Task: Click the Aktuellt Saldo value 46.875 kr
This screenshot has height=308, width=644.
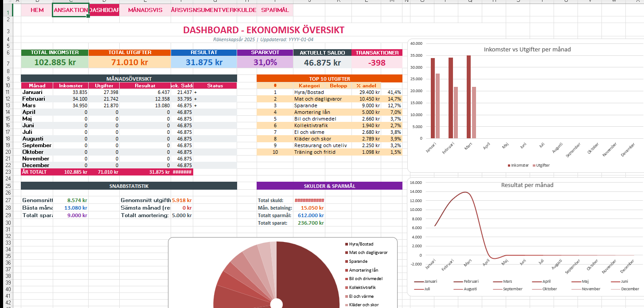Action: pos(322,62)
